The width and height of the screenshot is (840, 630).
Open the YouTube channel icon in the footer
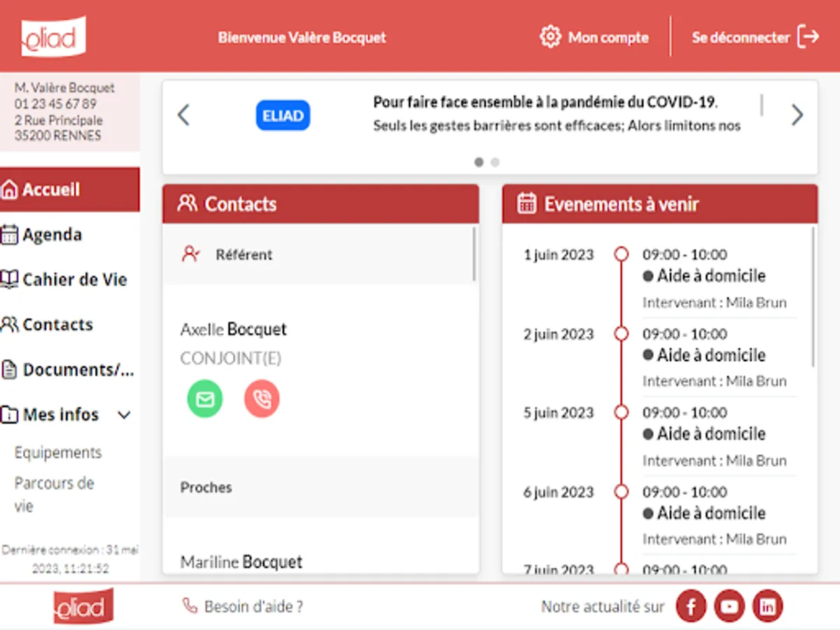coord(729,607)
